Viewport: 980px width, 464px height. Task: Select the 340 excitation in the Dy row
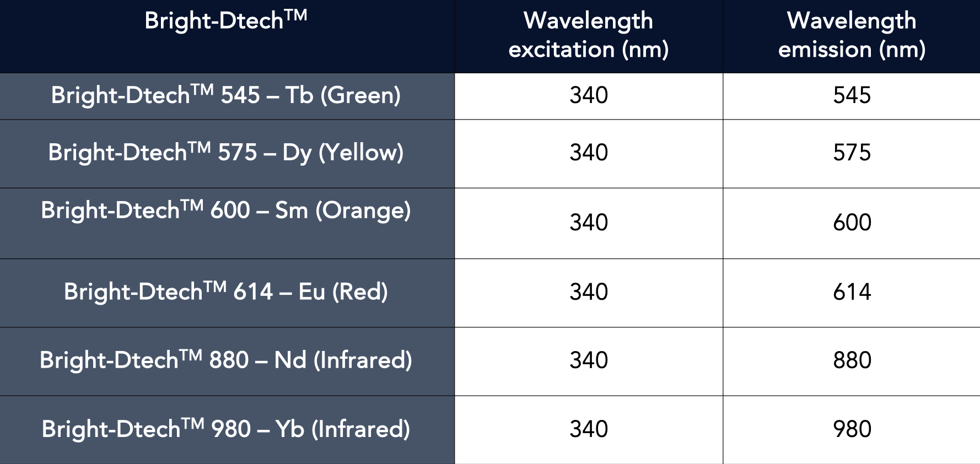tap(589, 153)
